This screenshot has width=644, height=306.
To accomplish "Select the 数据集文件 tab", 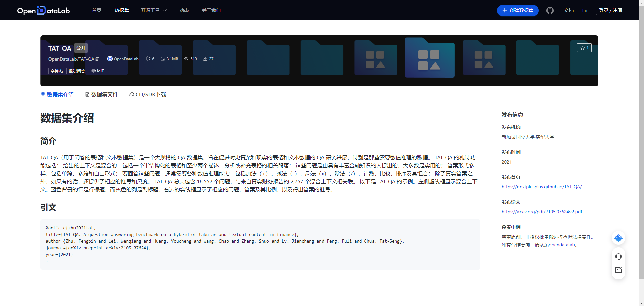I will (101, 95).
